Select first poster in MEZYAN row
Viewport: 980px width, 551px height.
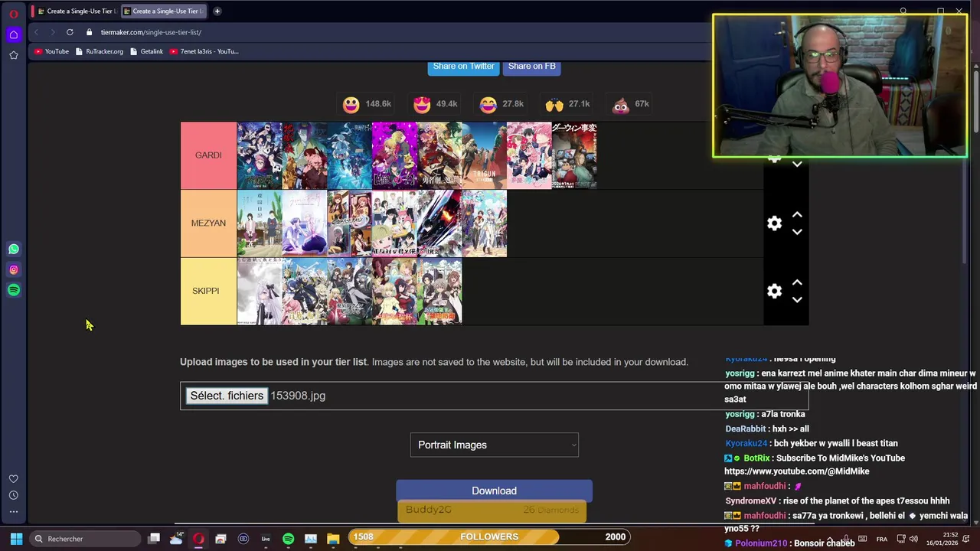(x=260, y=223)
